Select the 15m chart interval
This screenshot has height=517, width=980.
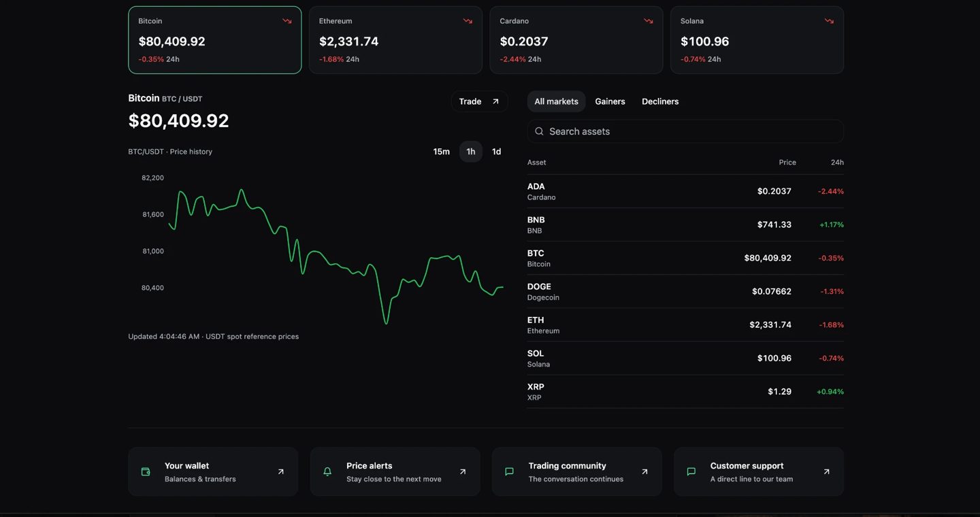(442, 152)
